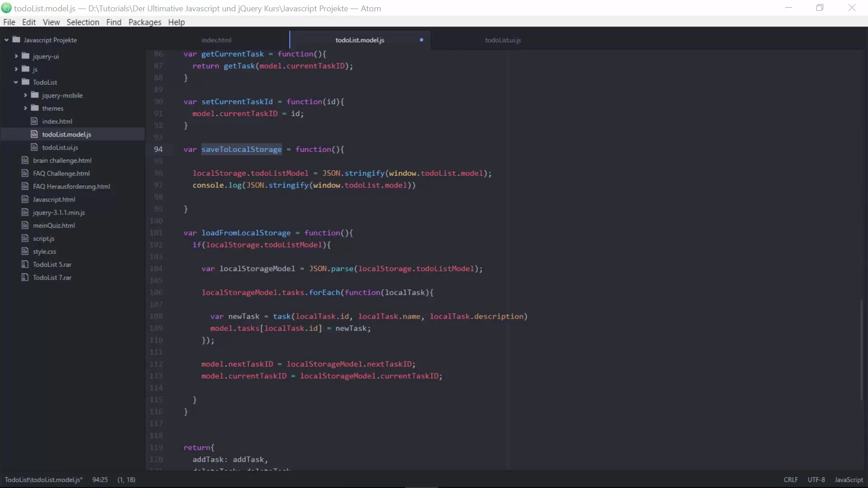The width and height of the screenshot is (868, 488).
Task: Open meinQuiz.html from the tree view
Action: point(54,225)
